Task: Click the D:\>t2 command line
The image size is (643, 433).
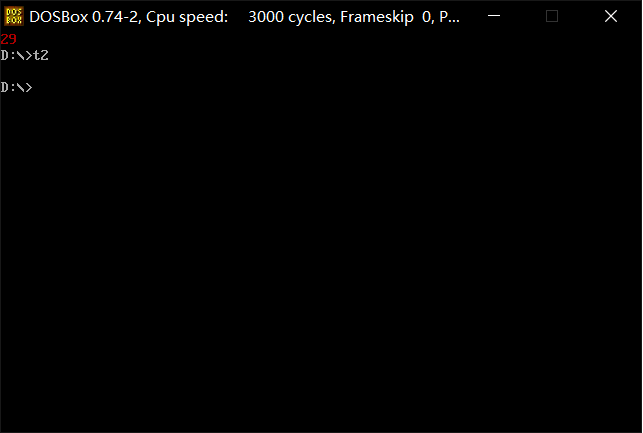Action: click(24, 55)
